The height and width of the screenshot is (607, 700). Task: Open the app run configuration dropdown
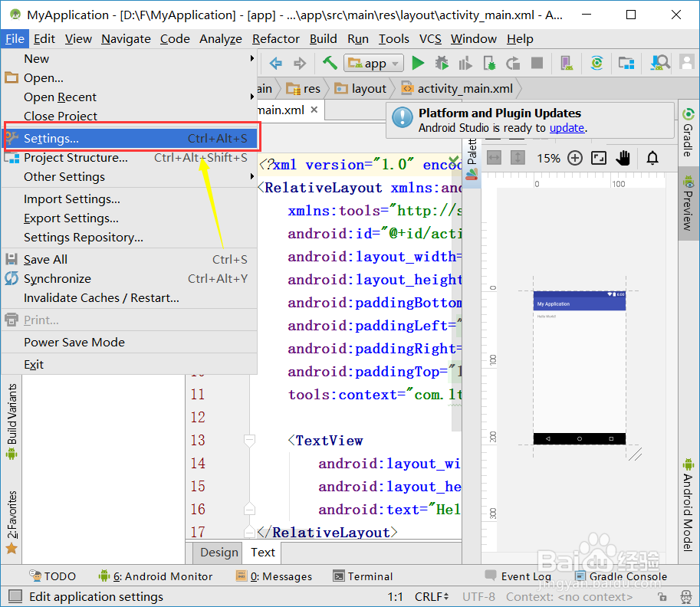coord(373,64)
